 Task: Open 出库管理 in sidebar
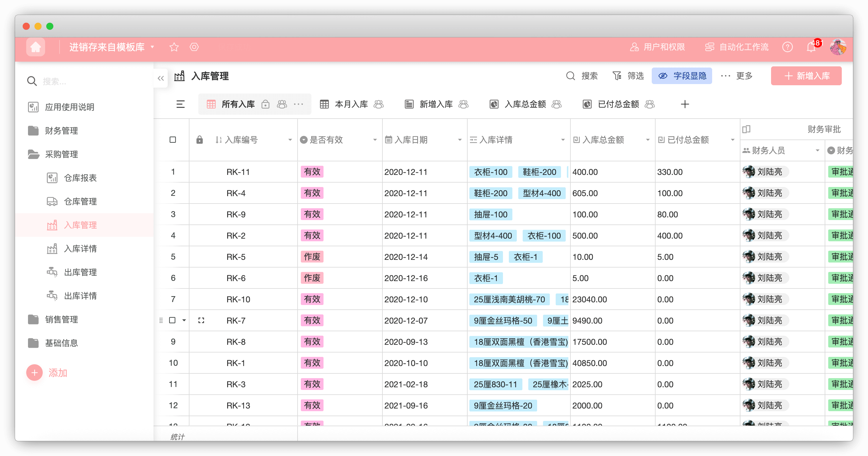pos(84,273)
